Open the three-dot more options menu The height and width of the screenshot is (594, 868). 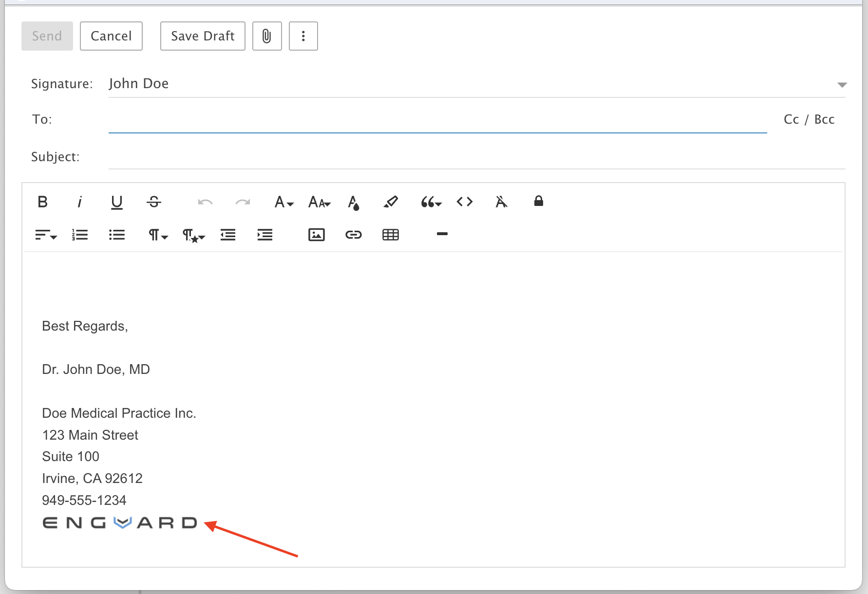point(303,36)
